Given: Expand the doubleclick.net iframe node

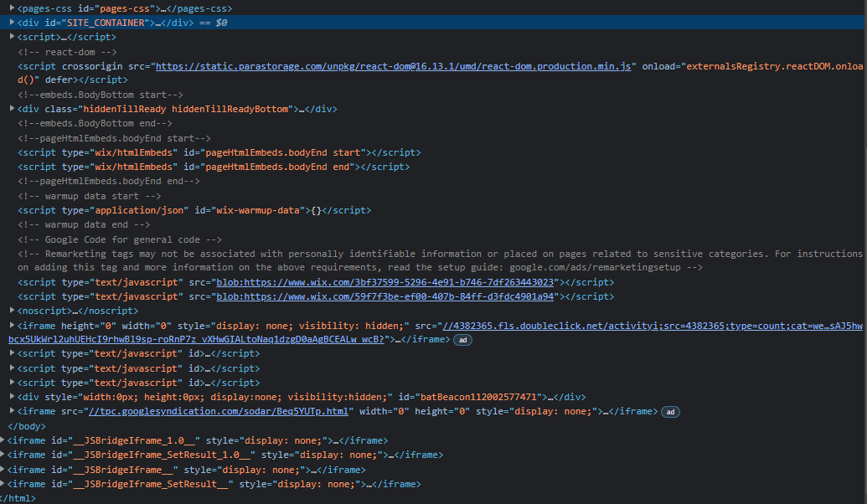Looking at the screenshot, I should click(12, 326).
